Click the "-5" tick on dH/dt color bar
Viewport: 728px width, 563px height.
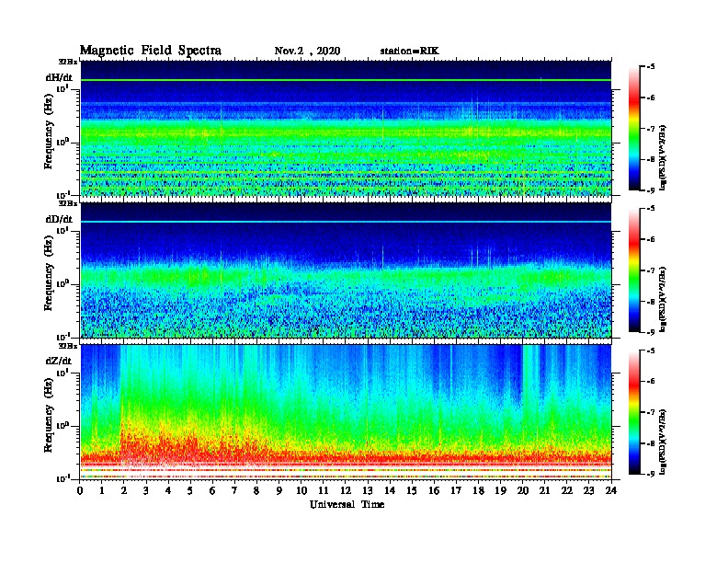651,67
